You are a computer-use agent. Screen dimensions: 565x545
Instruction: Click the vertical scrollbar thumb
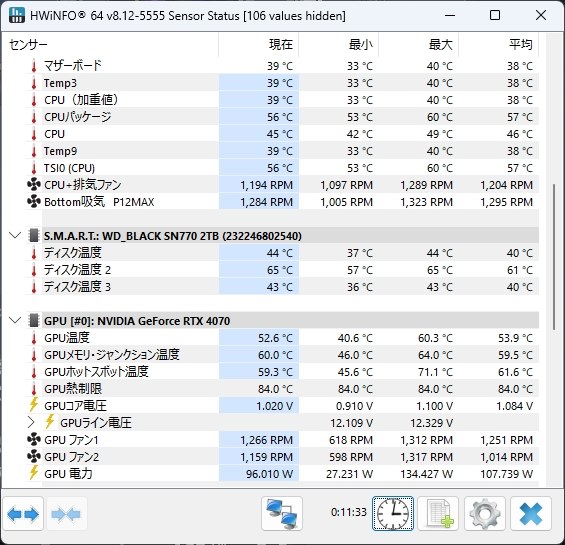click(554, 257)
